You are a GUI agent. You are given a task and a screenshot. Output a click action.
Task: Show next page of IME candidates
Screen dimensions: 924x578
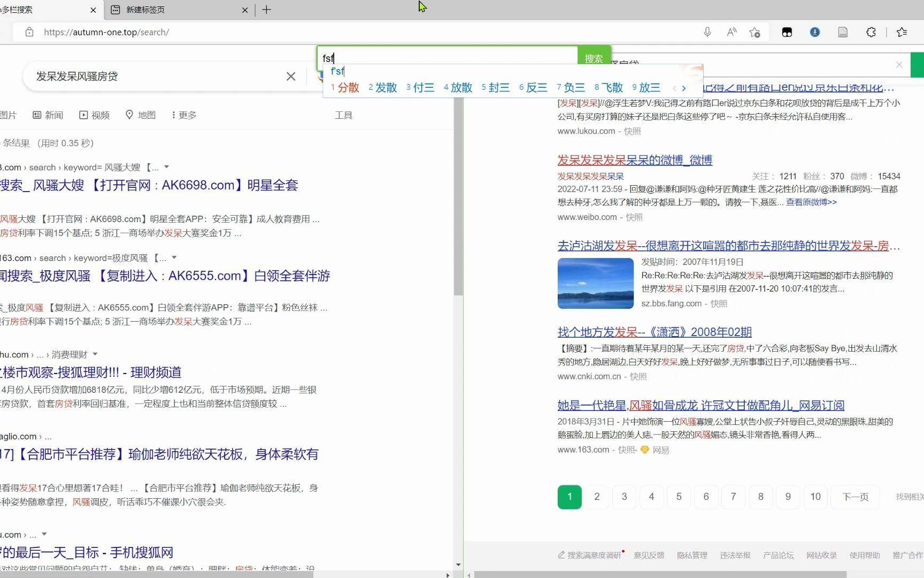tap(684, 88)
